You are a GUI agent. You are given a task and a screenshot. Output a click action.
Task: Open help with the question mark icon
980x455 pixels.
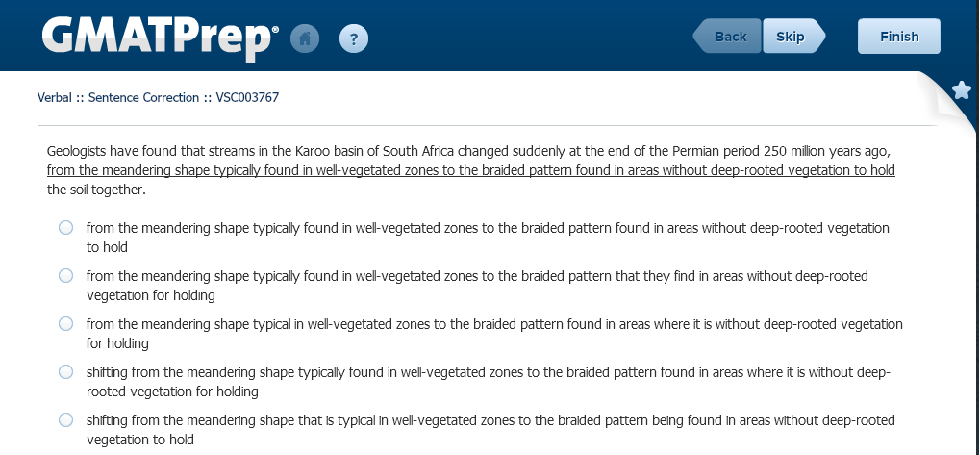tap(354, 38)
